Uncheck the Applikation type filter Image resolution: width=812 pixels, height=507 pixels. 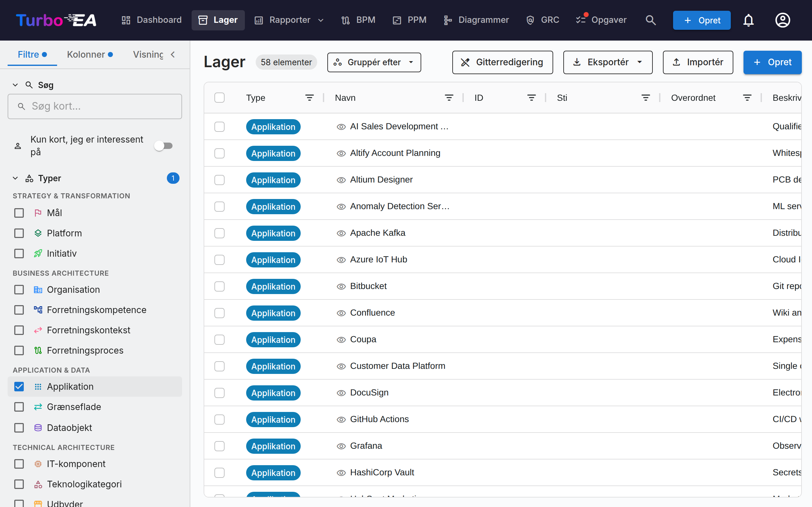(x=19, y=387)
